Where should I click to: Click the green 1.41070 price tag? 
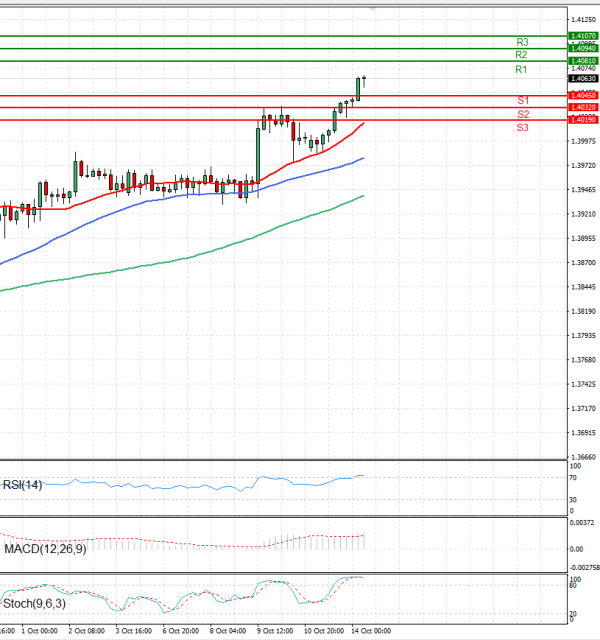pyautogui.click(x=583, y=36)
